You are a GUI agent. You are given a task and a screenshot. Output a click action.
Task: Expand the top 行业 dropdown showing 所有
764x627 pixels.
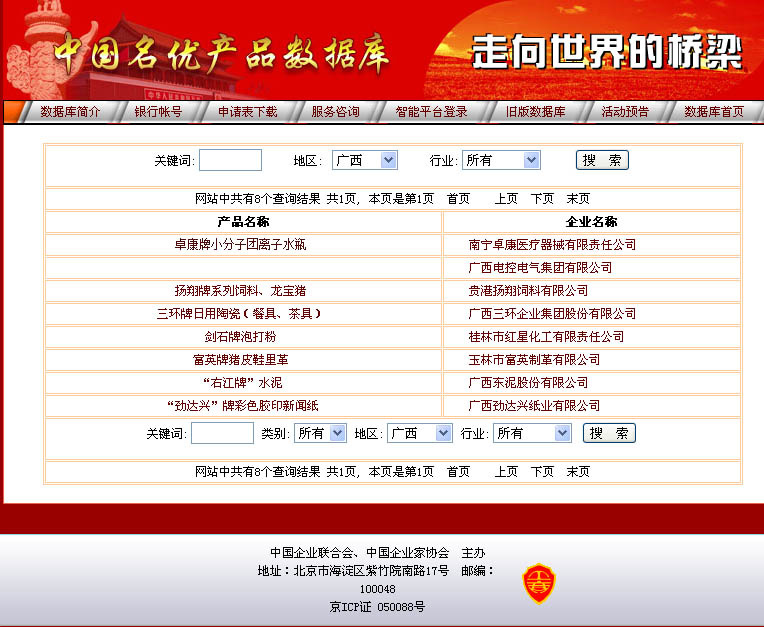coord(501,160)
